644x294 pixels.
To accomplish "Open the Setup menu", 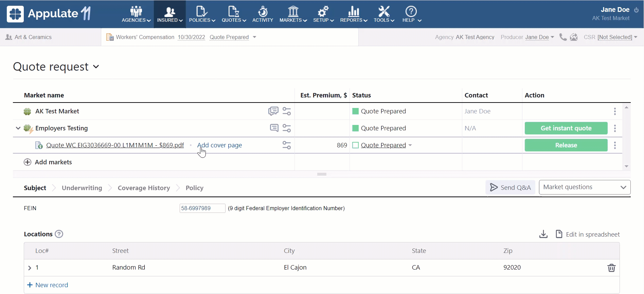I will pyautogui.click(x=323, y=14).
